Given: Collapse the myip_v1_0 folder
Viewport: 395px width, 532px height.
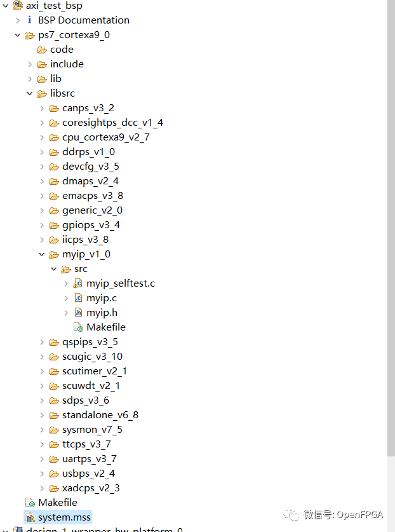Looking at the screenshot, I should click(x=42, y=254).
